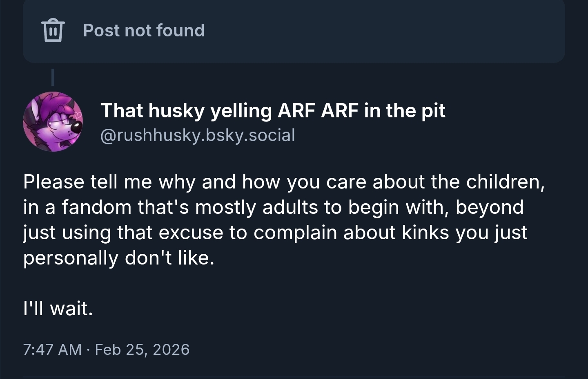This screenshot has width=588, height=379.
Task: Click the word "excuse" in the post
Action: click(x=191, y=233)
